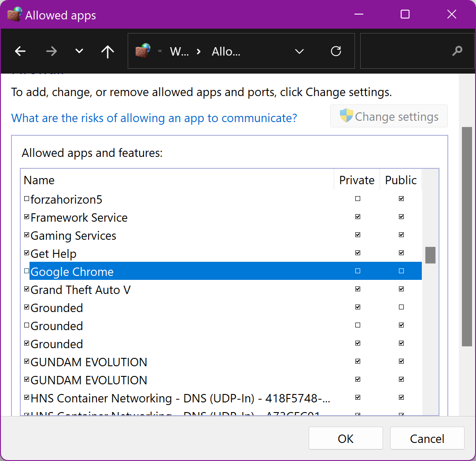Enable Private for Google Chrome
The width and height of the screenshot is (476, 461).
click(358, 271)
